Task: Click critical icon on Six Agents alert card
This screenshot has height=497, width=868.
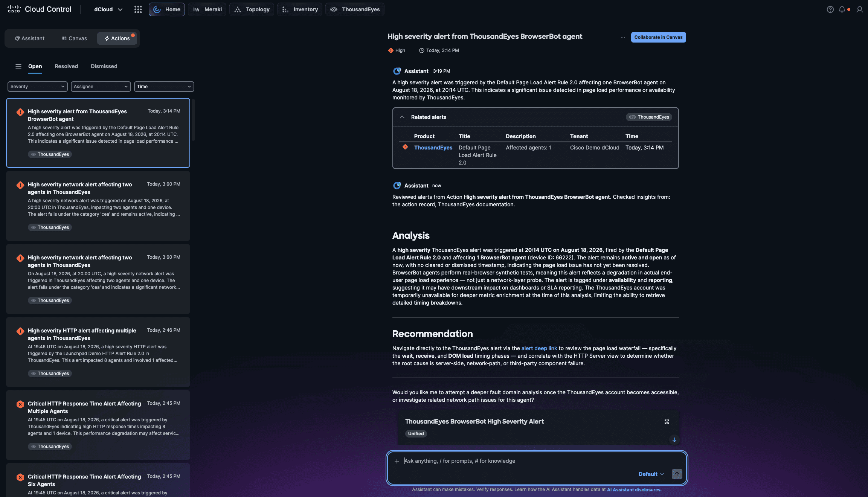Action: [20, 477]
